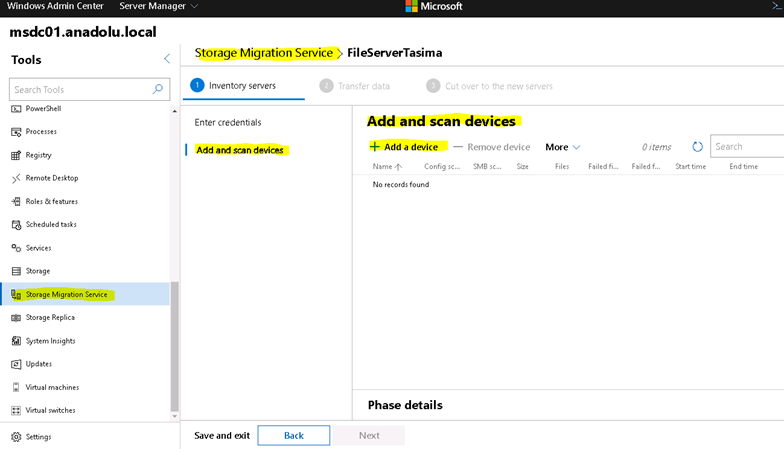This screenshot has height=449, width=784.
Task: Click the tools list scrollbar thumb
Action: 174,346
